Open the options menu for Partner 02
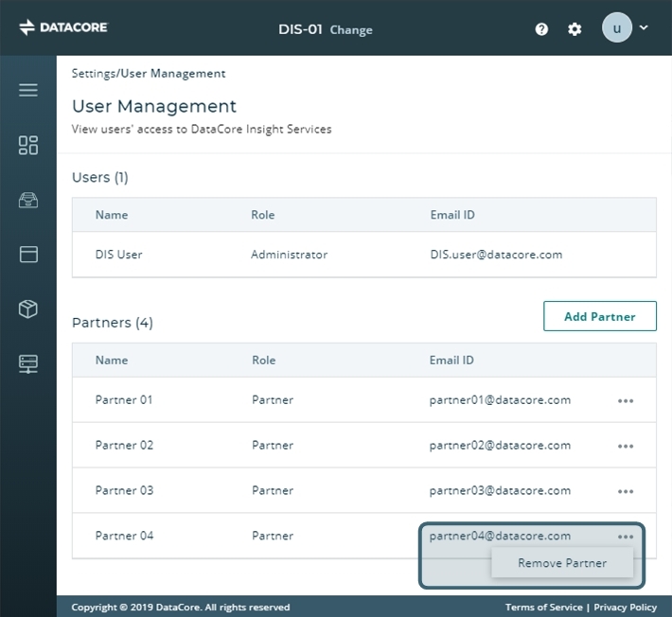 coord(626,446)
